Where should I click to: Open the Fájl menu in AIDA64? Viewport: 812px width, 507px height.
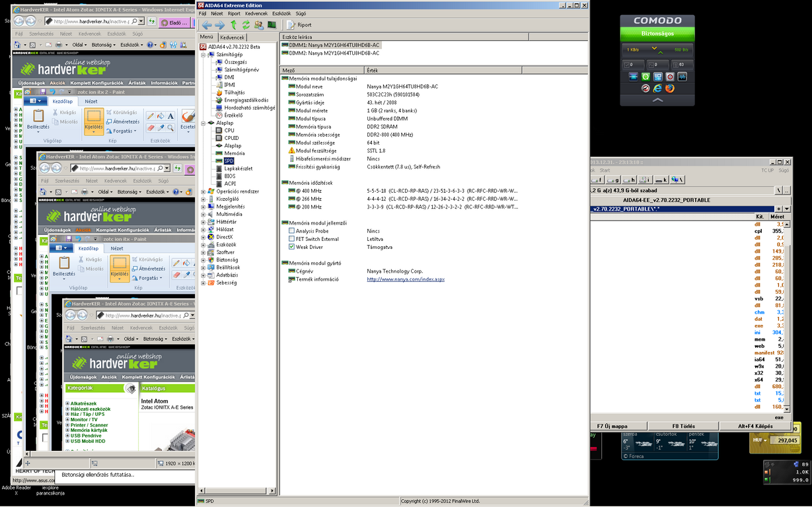(203, 13)
